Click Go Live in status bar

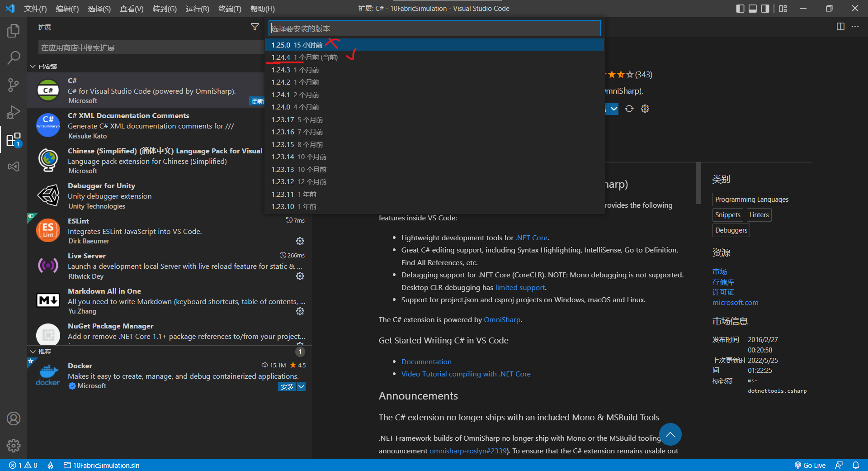pos(810,465)
